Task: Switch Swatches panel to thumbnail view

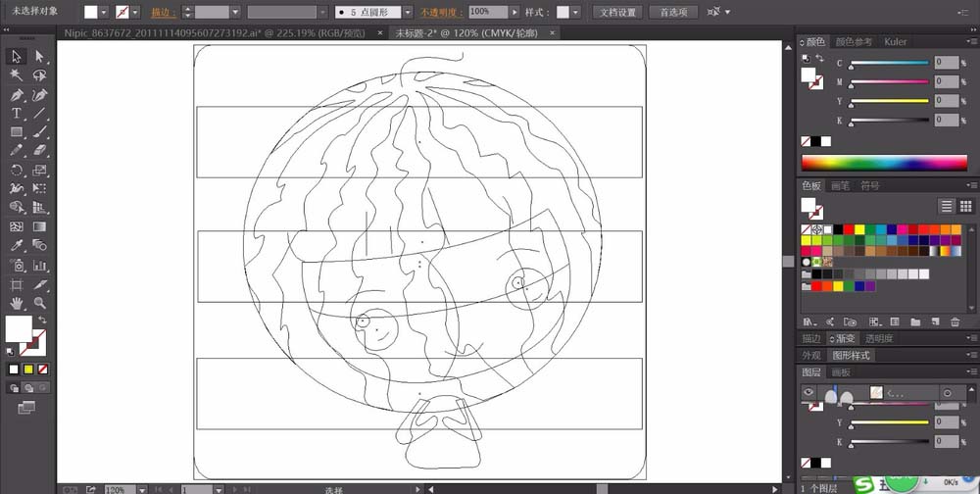Action: click(x=965, y=207)
